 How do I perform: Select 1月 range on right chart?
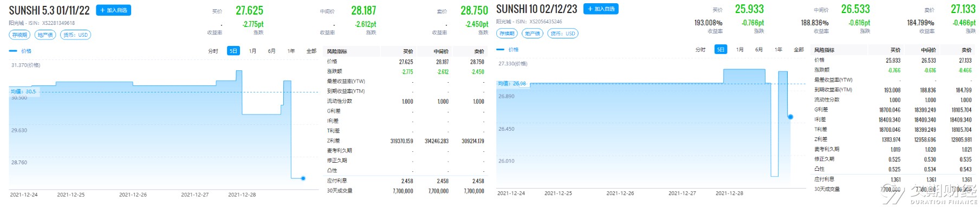coord(740,50)
